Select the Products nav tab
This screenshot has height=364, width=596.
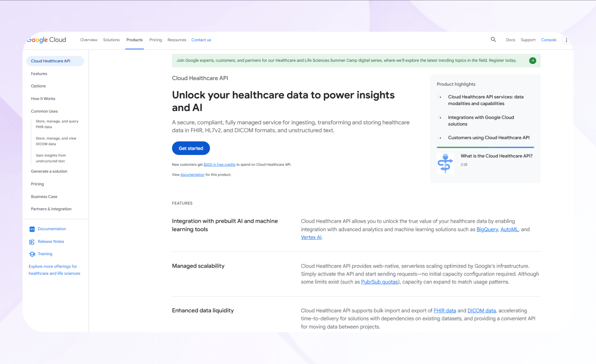(135, 40)
